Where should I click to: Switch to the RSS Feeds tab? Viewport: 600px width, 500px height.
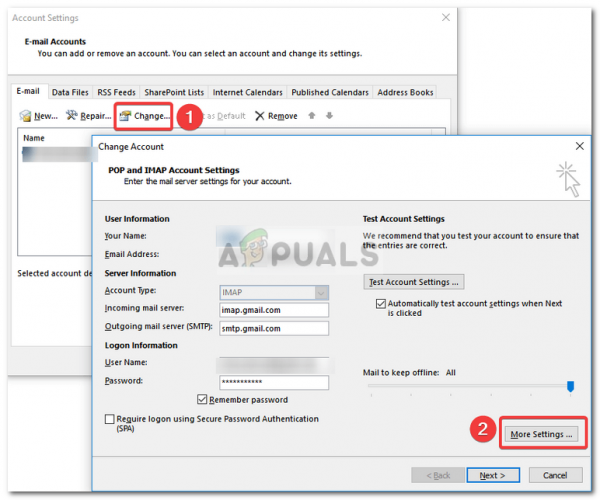(x=116, y=92)
